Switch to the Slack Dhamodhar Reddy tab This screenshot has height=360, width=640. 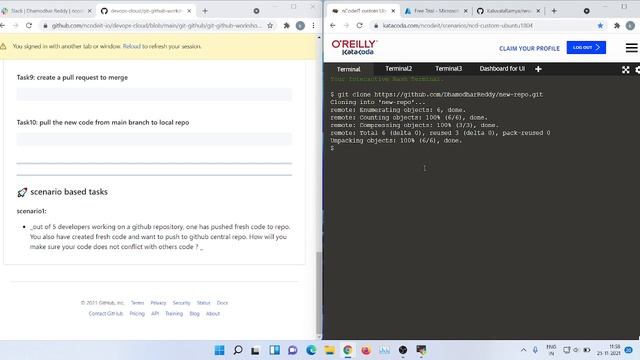(x=46, y=11)
